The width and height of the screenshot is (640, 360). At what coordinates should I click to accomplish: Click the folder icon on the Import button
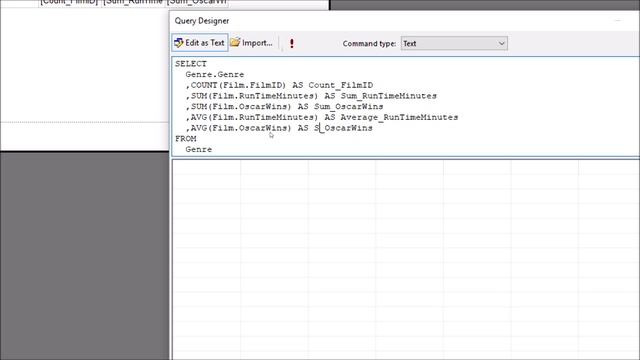[235, 42]
